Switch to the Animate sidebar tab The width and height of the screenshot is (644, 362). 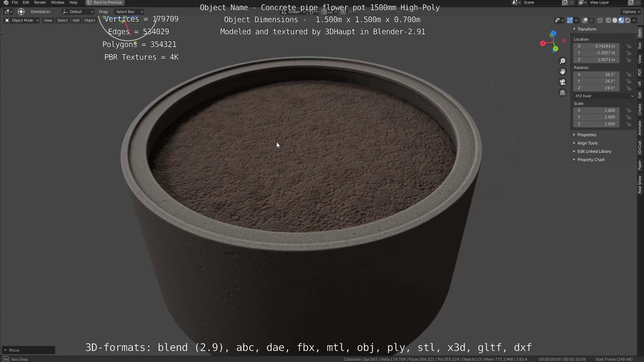[x=640, y=128]
